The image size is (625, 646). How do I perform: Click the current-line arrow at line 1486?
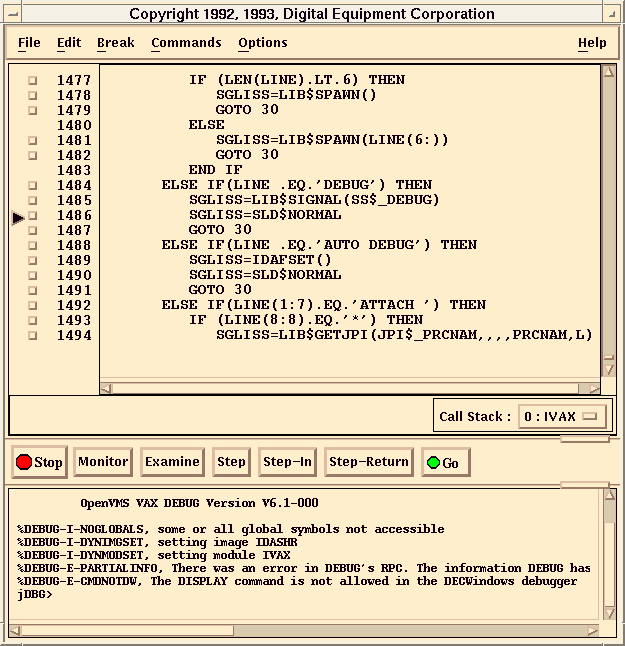click(x=18, y=216)
